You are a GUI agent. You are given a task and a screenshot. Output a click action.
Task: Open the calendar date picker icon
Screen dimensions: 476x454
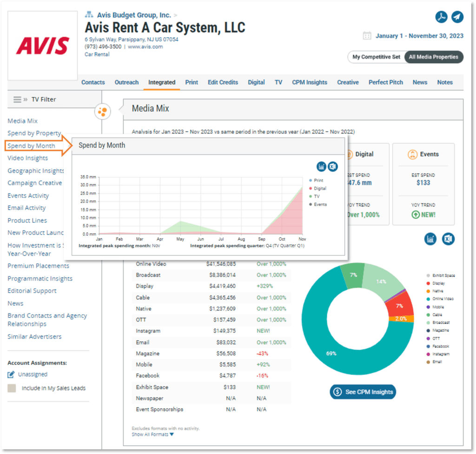click(x=367, y=36)
